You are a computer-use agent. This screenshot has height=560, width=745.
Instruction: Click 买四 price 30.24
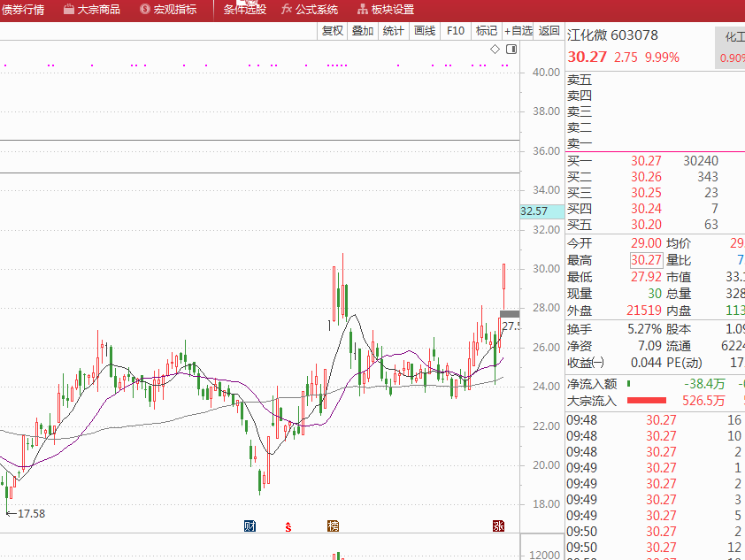pos(646,209)
